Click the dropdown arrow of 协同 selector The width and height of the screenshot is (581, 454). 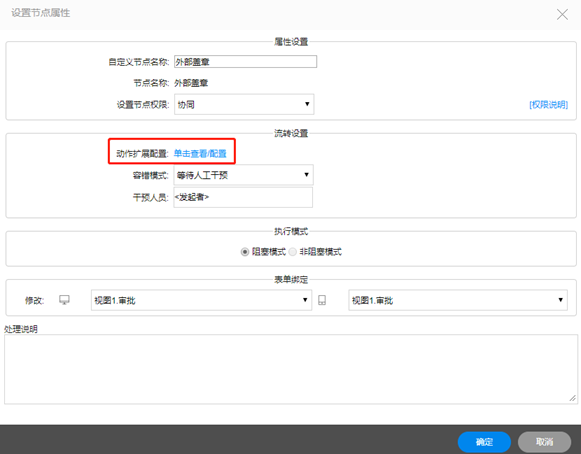[307, 104]
